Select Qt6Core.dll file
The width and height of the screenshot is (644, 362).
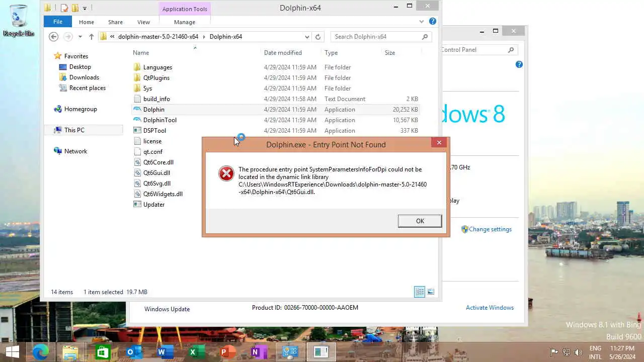[158, 162]
